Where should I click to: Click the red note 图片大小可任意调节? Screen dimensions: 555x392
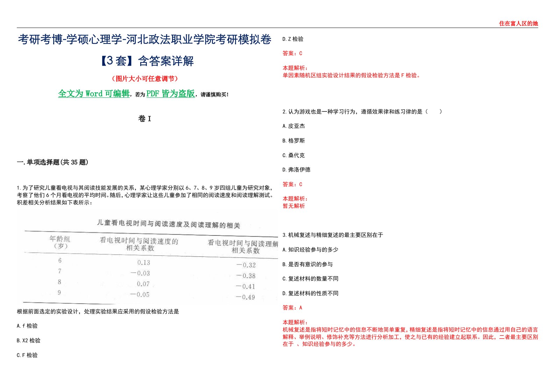pyautogui.click(x=145, y=79)
